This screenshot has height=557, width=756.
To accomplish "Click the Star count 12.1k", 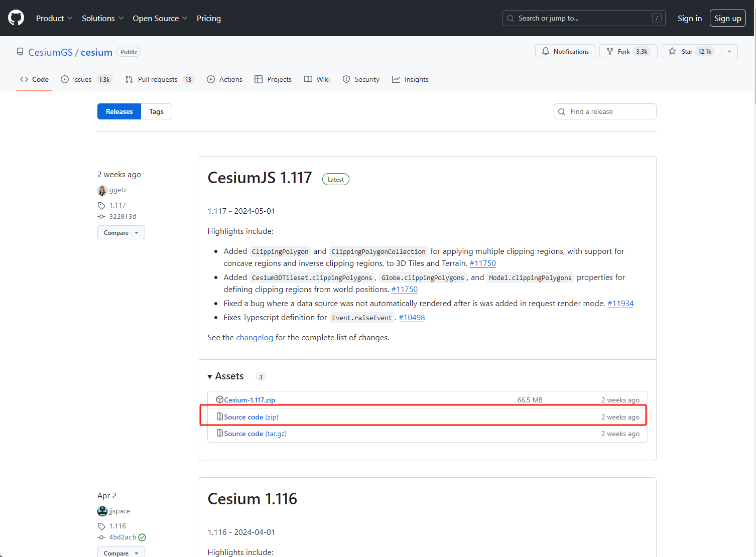I will click(x=705, y=51).
